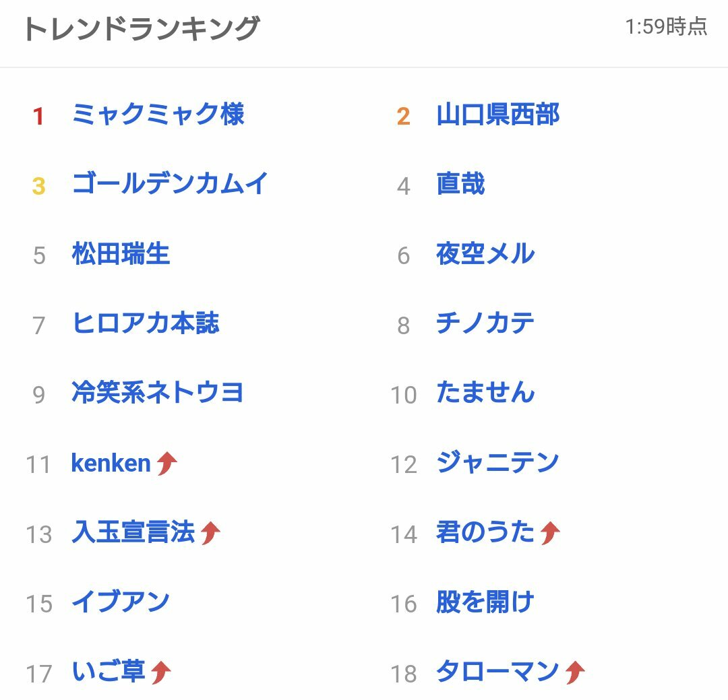
Task: Select the ゴールデンカムイ trend
Action: pos(170,183)
